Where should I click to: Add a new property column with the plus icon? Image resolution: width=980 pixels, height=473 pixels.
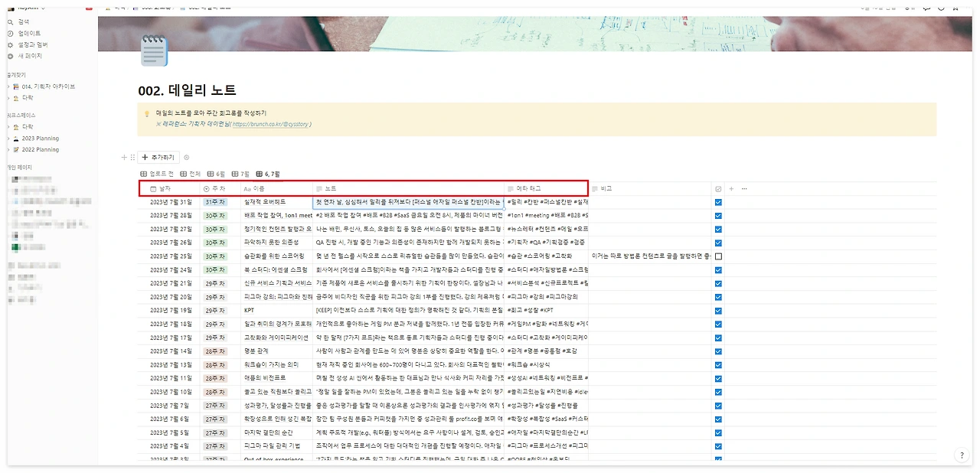[731, 188]
